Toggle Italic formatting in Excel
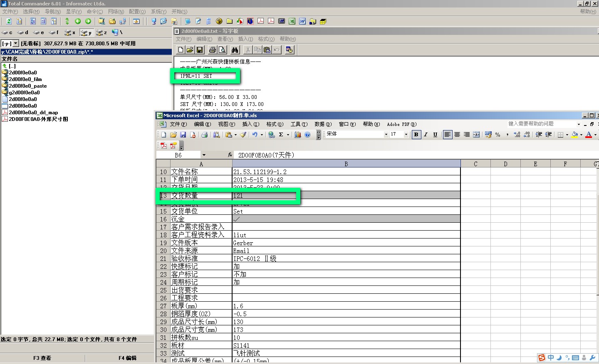Image resolution: width=599 pixels, height=364 pixels. 426,135
